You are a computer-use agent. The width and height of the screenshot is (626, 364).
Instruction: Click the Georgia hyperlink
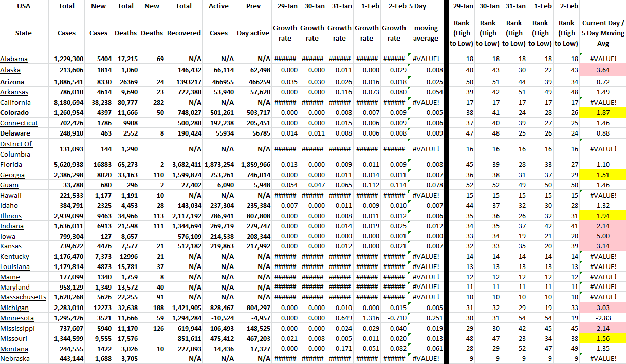[12, 175]
